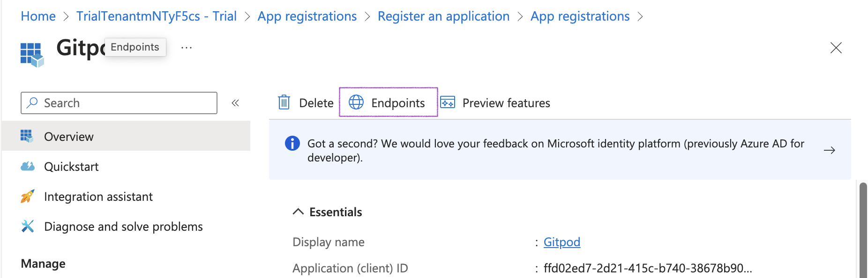Collapse the Essentials section

(298, 212)
